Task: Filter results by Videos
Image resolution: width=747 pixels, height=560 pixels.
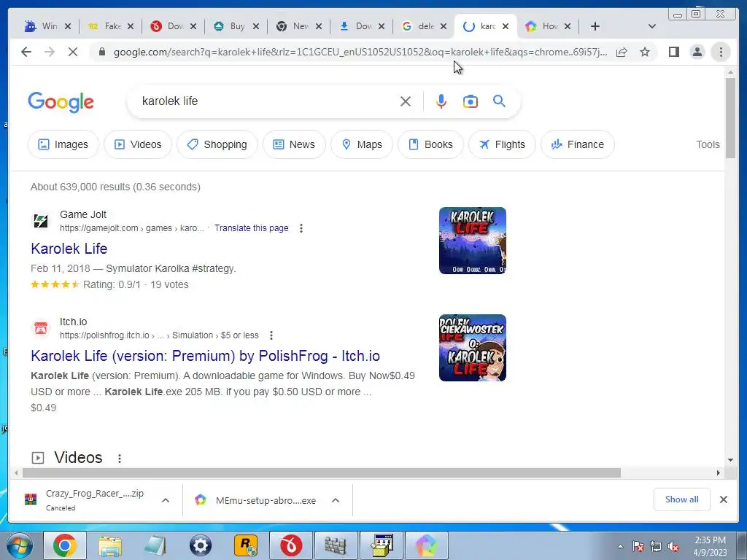Action: click(138, 144)
